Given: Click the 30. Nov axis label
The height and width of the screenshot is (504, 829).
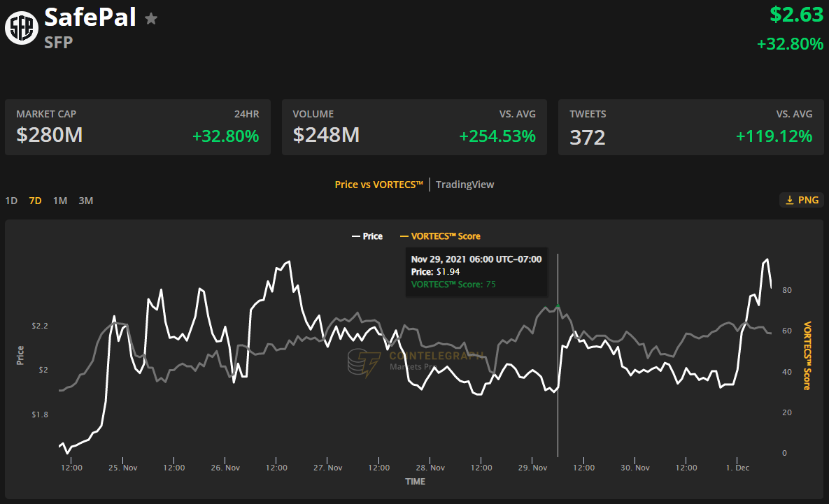Looking at the screenshot, I should coord(635,468).
